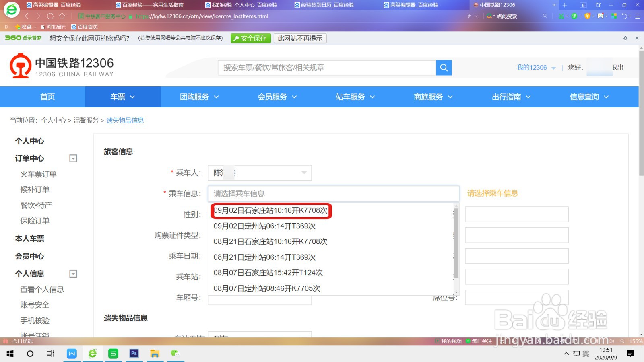The height and width of the screenshot is (362, 644).
Task: Open the 百度首页 bookmark
Action: coord(85,27)
